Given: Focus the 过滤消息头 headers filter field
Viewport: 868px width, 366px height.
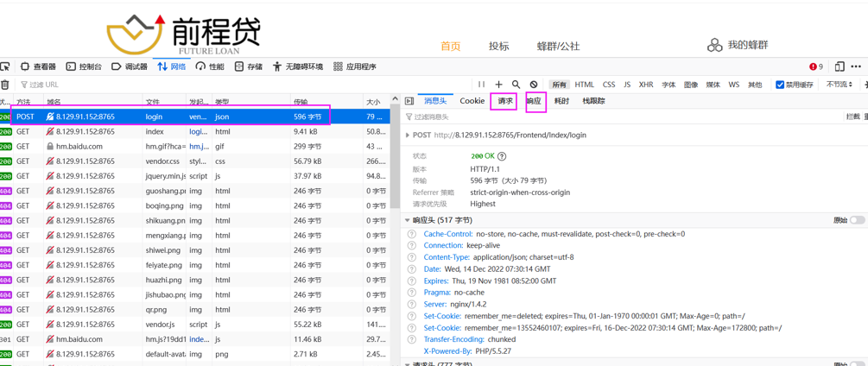Looking at the screenshot, I should pos(620,117).
